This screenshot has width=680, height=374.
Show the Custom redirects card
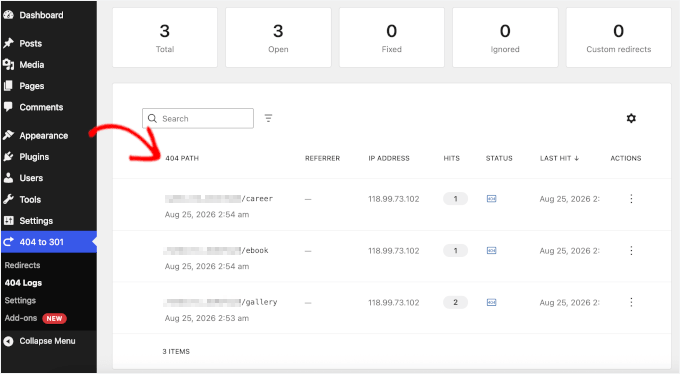(x=618, y=37)
